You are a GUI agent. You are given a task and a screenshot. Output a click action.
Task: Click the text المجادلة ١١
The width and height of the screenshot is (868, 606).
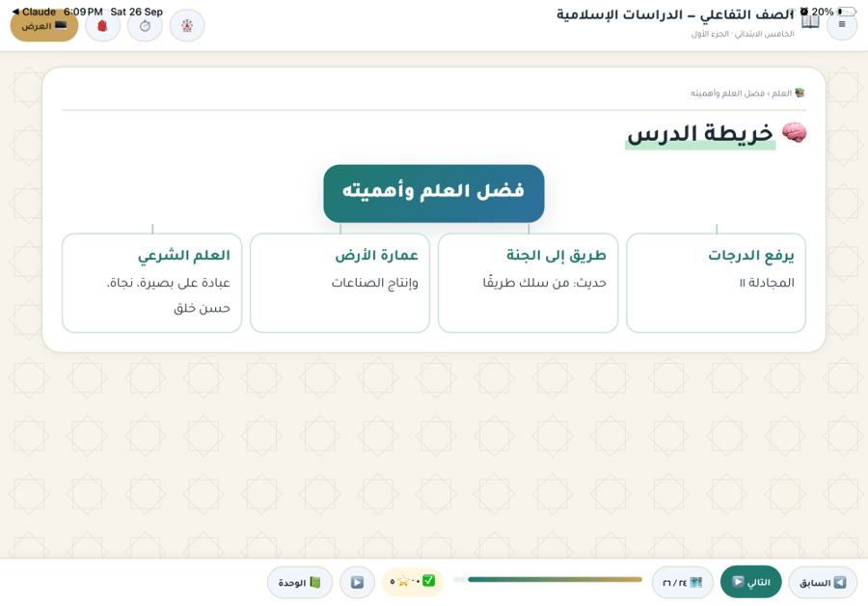767,283
